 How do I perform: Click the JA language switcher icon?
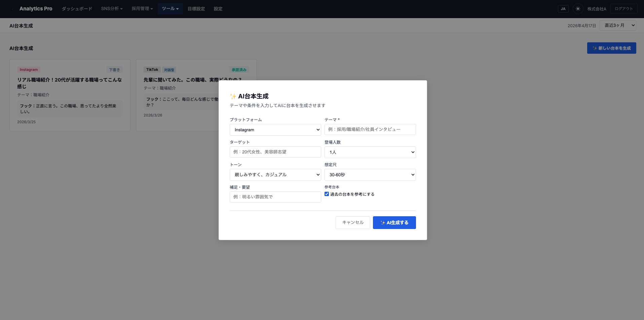pyautogui.click(x=563, y=9)
